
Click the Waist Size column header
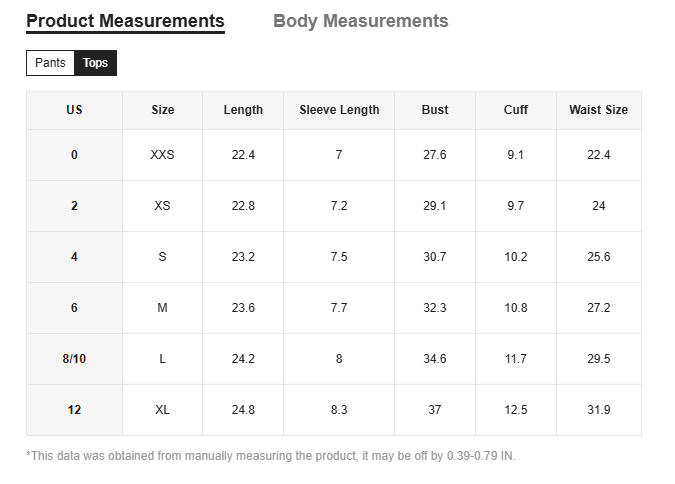(598, 110)
